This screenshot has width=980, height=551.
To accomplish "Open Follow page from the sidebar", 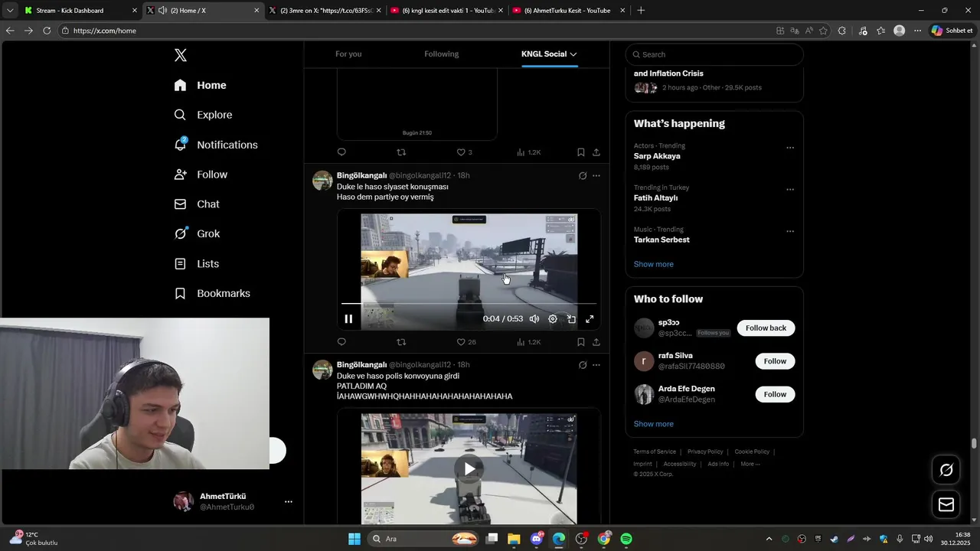I will click(x=201, y=174).
